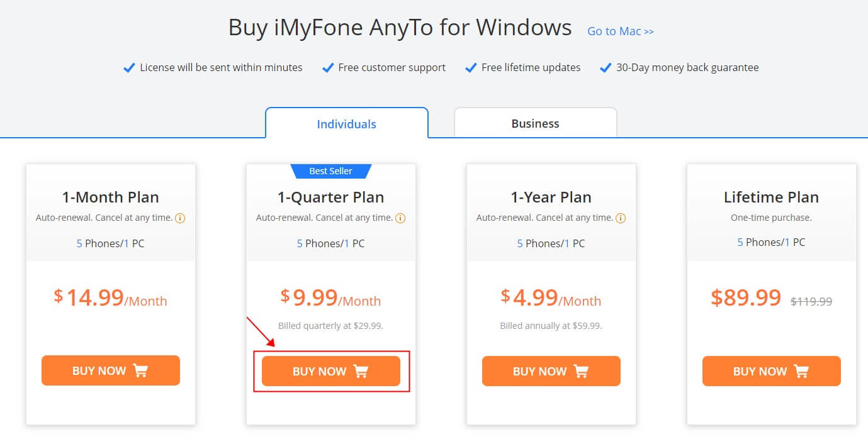Open the Go to Mac link

tap(621, 31)
